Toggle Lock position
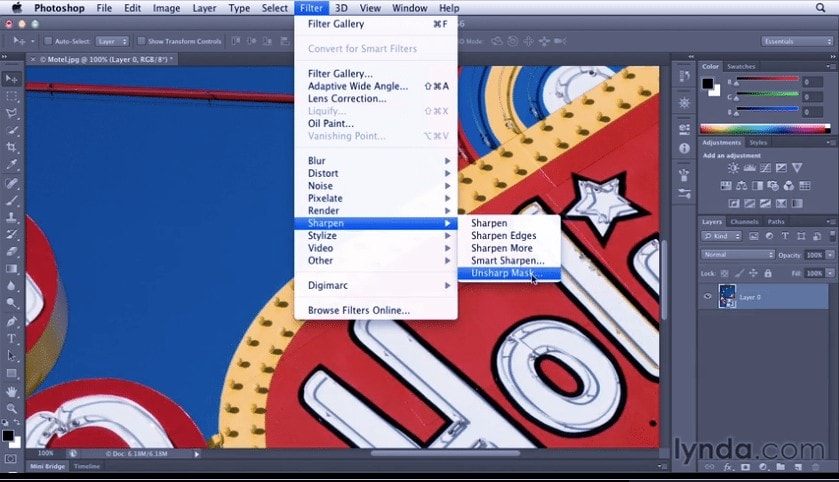This screenshot has height=482, width=839. pos(753,273)
